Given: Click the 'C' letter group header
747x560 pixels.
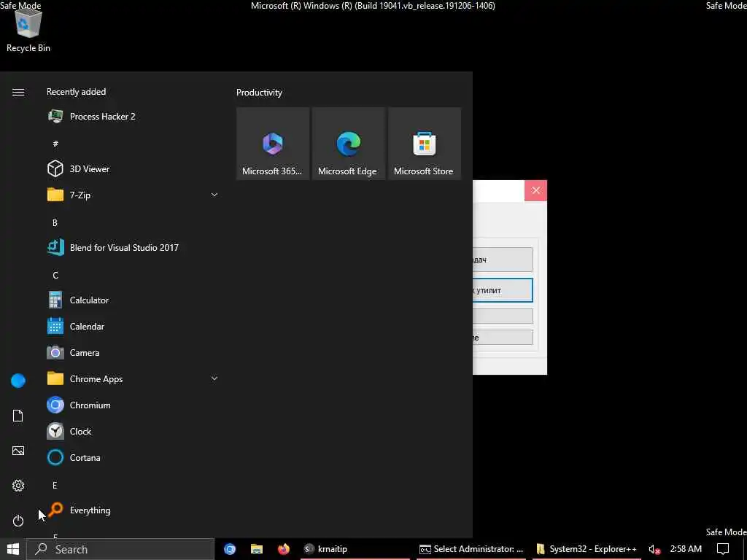Looking at the screenshot, I should [55, 275].
